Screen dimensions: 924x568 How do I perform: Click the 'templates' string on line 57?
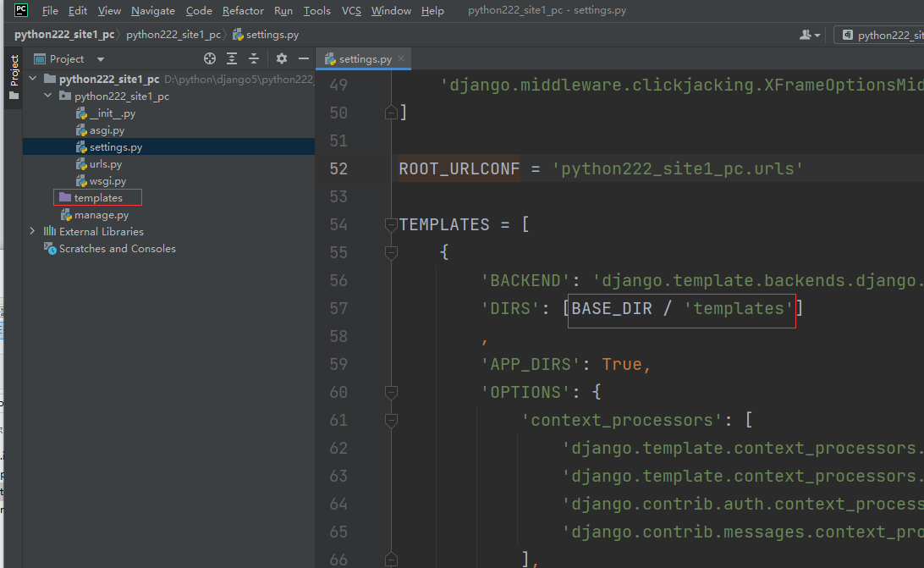tap(739, 308)
